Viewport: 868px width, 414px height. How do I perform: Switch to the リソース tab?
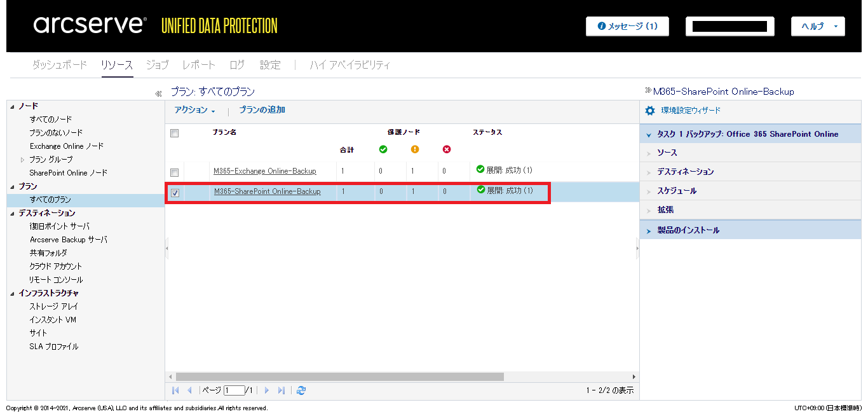click(x=117, y=65)
